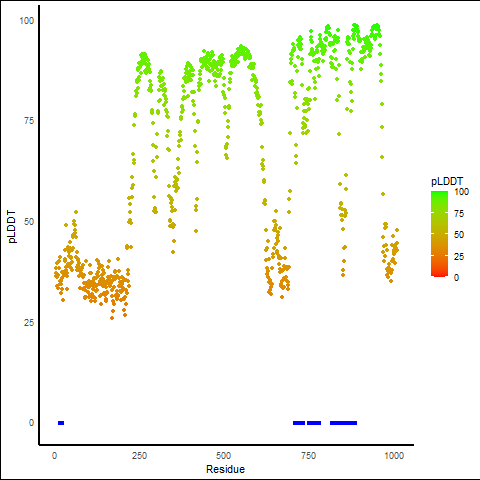
Task: Click the y-axis tick label 50
Action: 29,222
